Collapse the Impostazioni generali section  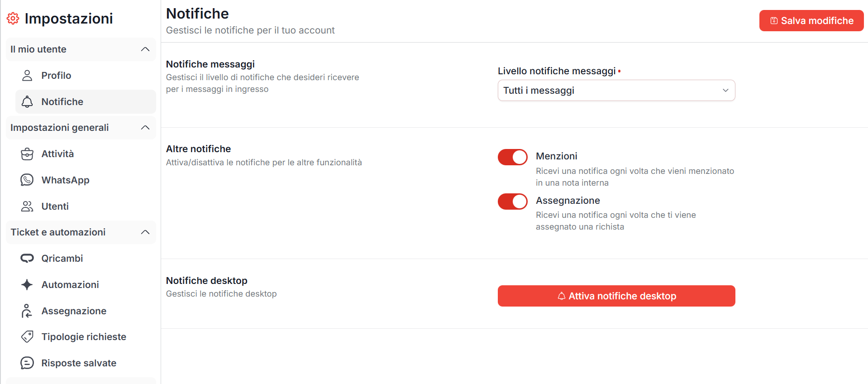point(145,128)
